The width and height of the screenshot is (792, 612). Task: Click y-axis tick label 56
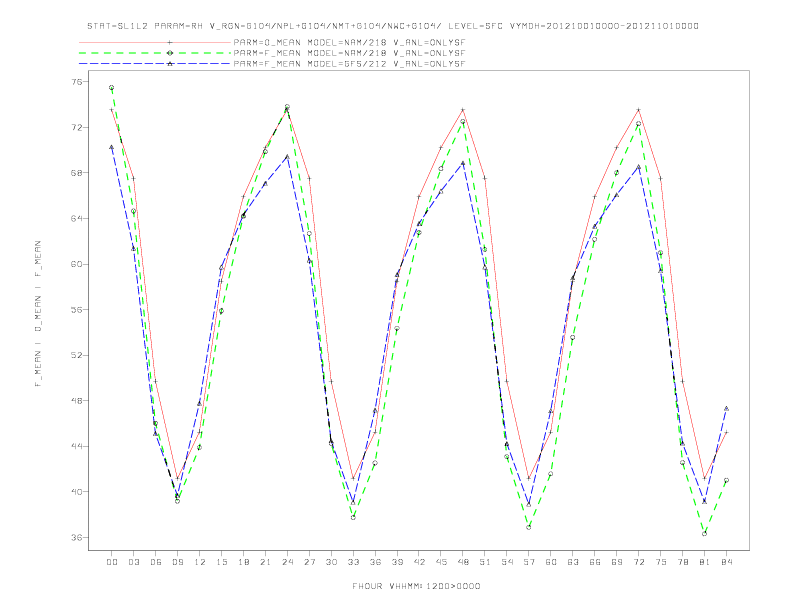click(x=78, y=310)
